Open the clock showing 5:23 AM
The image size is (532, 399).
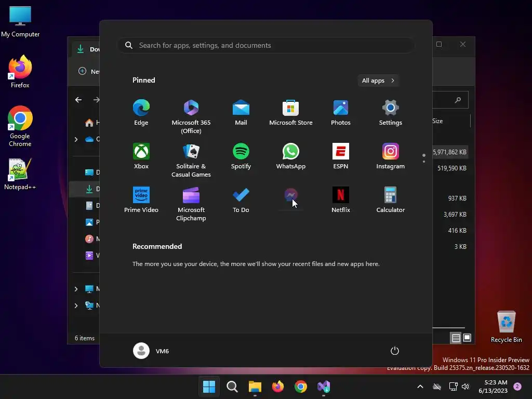[x=493, y=387]
